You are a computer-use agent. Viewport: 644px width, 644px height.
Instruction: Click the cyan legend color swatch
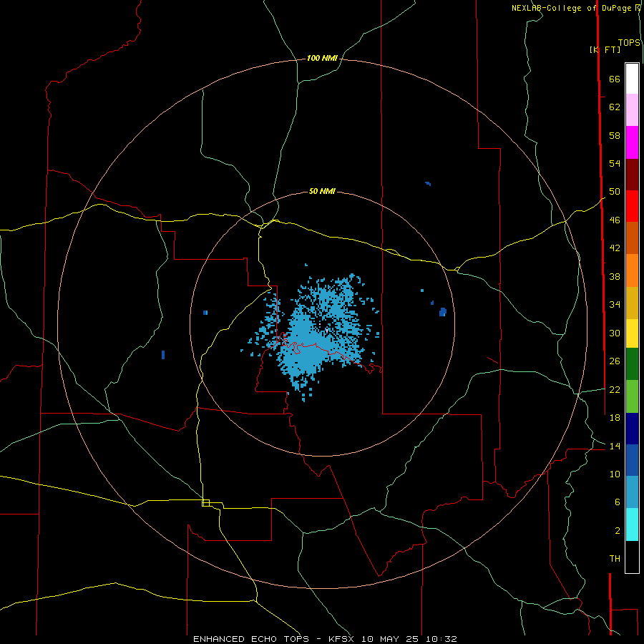coord(632,525)
